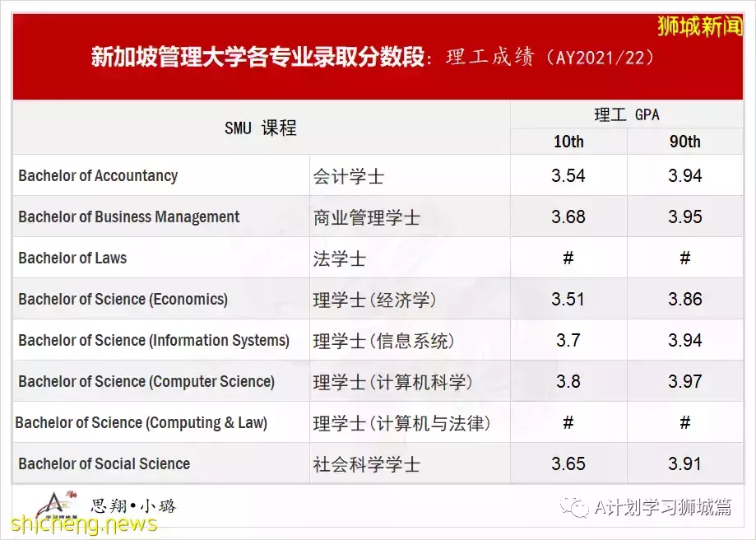Select Information Systems 10th value 3.7
756x540 pixels.
click(x=568, y=340)
